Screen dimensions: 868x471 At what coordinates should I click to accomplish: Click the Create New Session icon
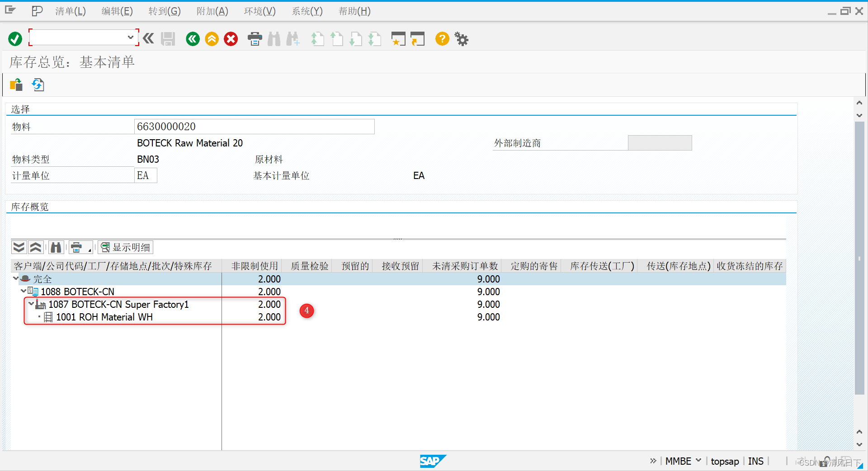point(398,39)
